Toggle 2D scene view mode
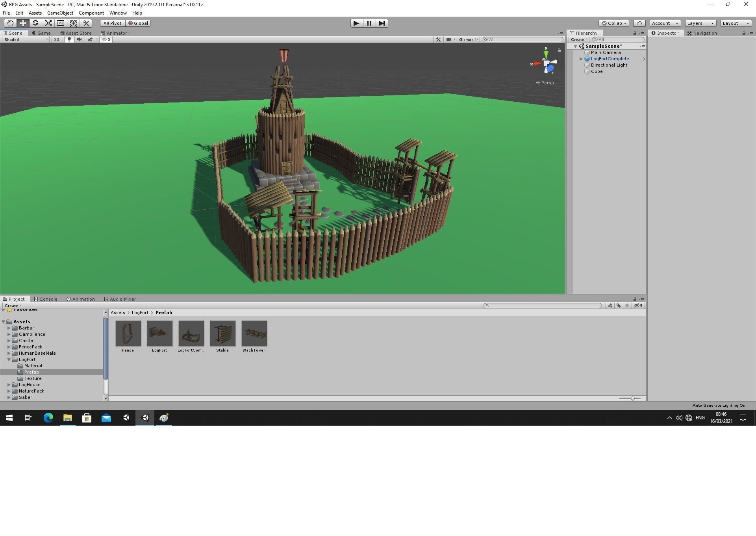 [x=57, y=39]
